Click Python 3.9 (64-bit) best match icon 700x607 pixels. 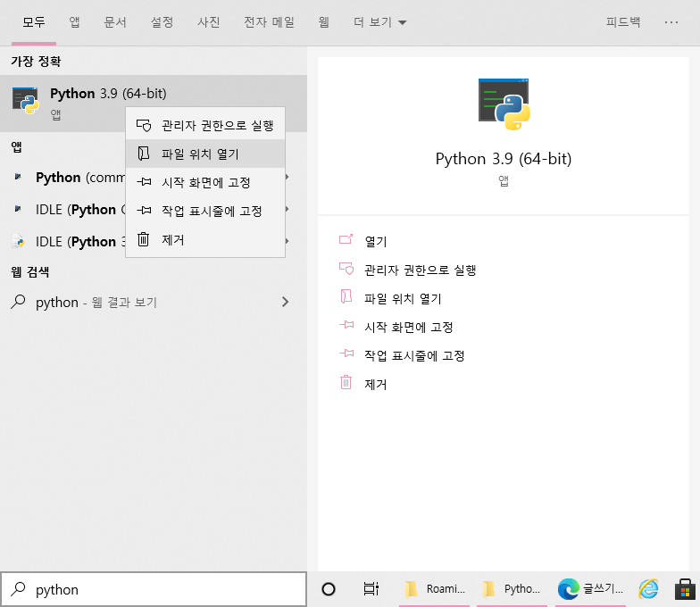click(x=25, y=100)
